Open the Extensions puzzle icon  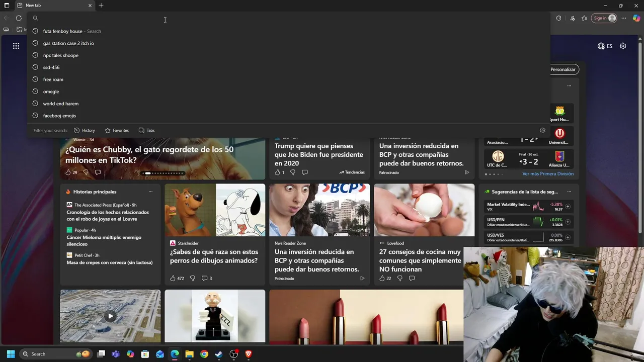(558, 18)
